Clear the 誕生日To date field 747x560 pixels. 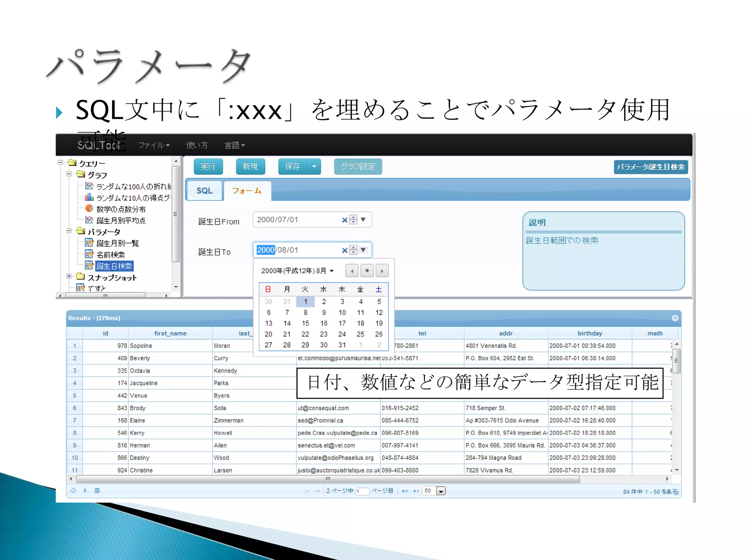click(x=344, y=250)
